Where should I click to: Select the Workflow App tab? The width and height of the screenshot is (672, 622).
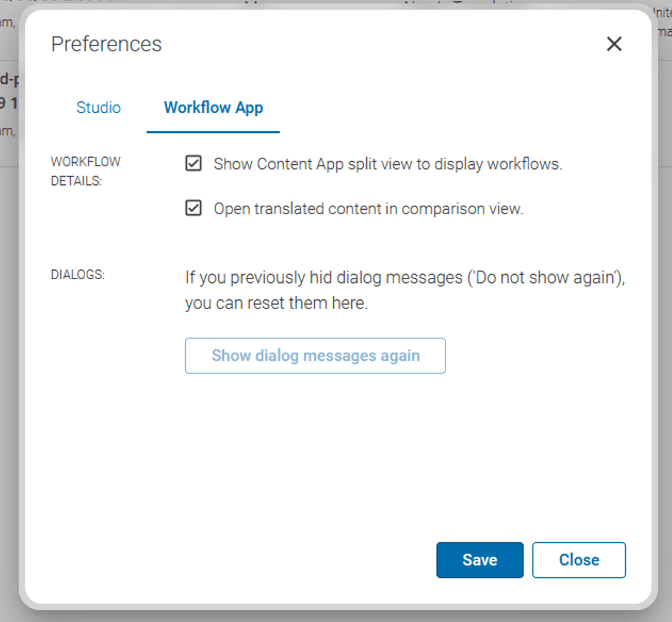(213, 108)
